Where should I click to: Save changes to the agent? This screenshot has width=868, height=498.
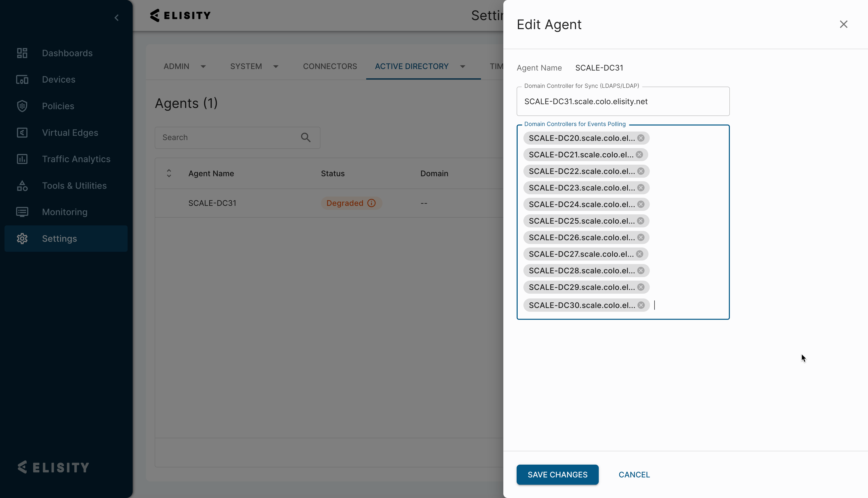coord(557,474)
